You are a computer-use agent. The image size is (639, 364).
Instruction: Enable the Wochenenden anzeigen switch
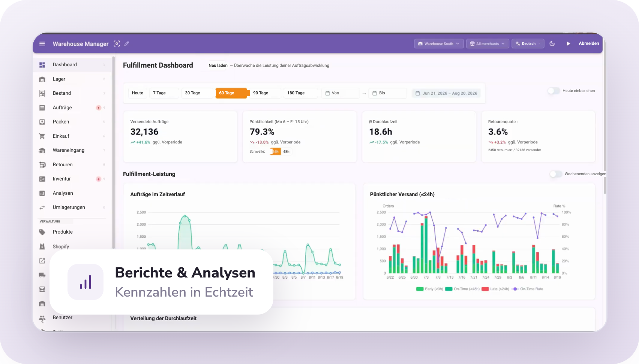(556, 174)
